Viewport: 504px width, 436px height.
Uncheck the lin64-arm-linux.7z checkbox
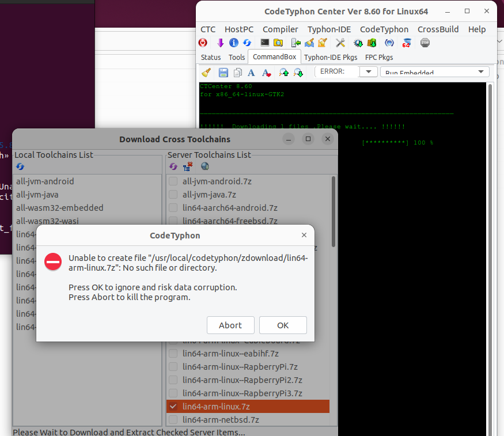(173, 407)
